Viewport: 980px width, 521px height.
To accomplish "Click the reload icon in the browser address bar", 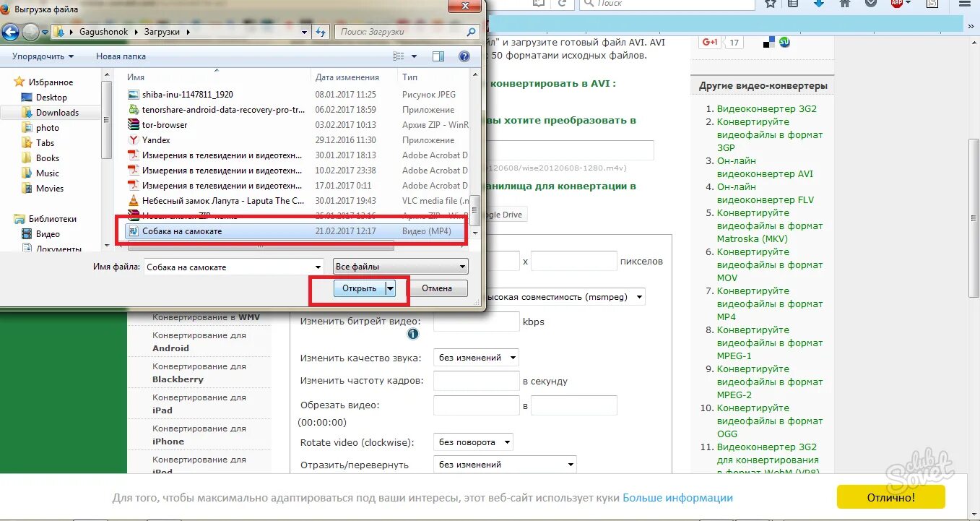I will (x=560, y=3).
